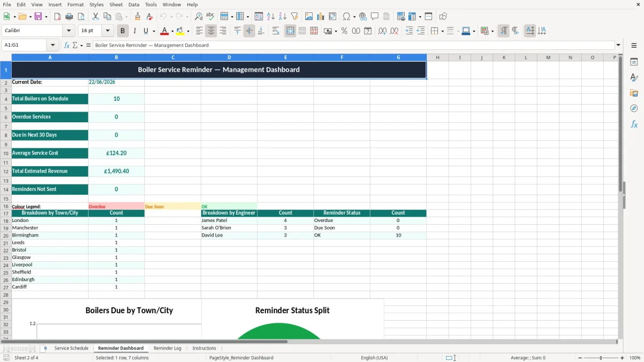Format as date icon
This screenshot has height=362, width=644.
[x=368, y=31]
